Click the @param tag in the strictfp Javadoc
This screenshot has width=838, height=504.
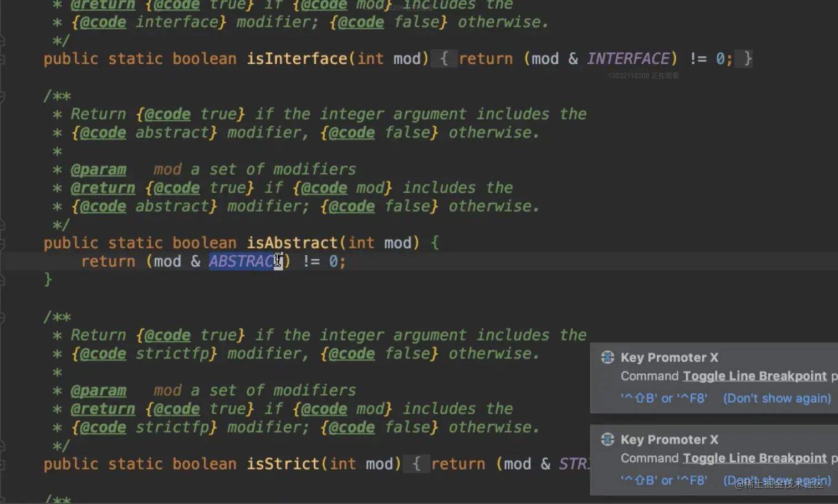click(98, 390)
